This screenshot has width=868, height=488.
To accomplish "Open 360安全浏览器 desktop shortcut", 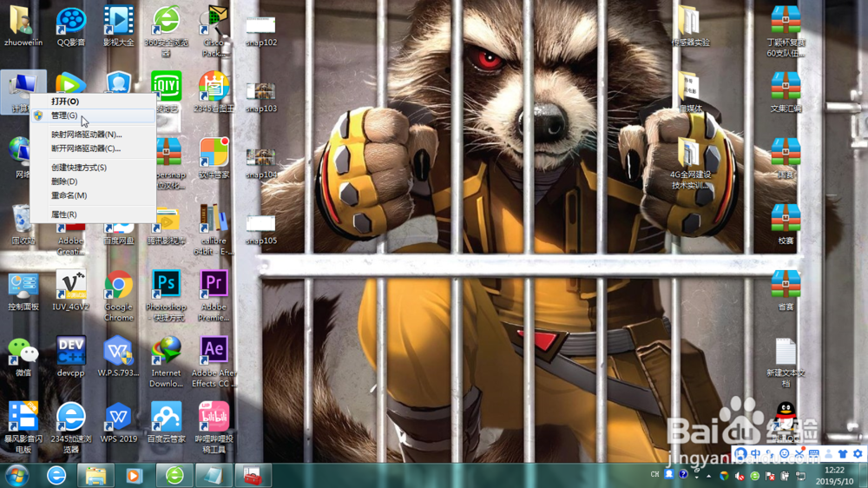I will pos(166,31).
